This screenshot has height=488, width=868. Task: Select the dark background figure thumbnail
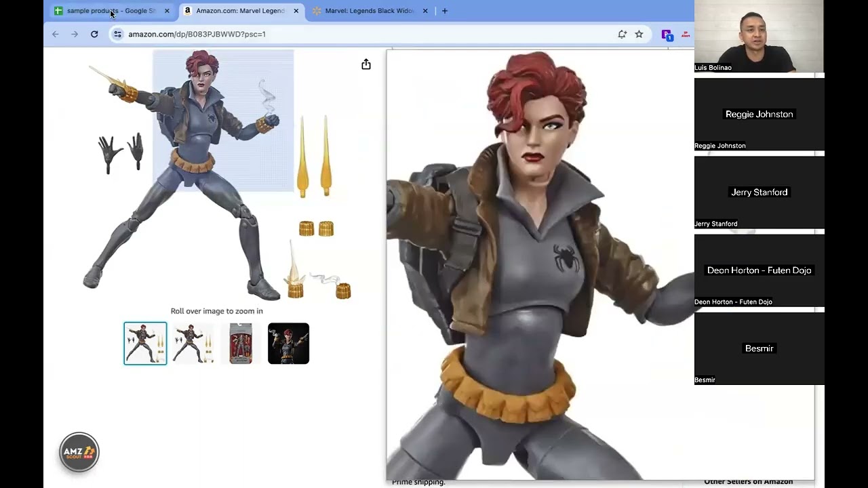pyautogui.click(x=288, y=344)
